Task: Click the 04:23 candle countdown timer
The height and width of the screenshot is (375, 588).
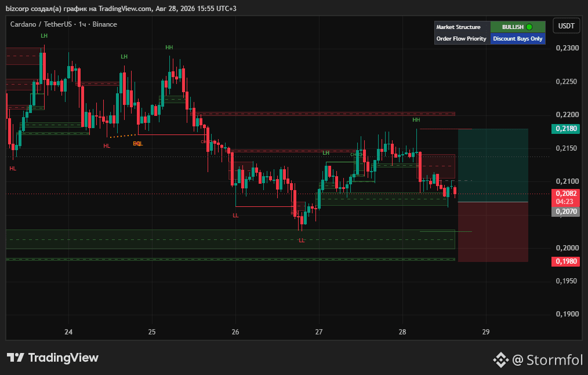Action: coord(564,202)
